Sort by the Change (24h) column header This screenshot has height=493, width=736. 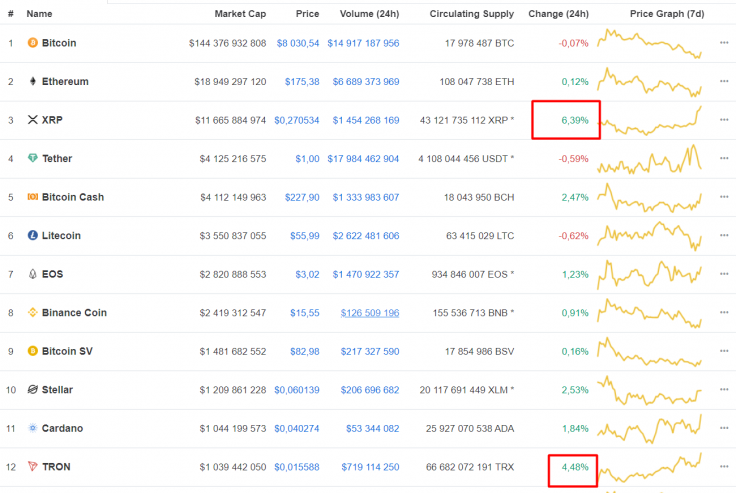pyautogui.click(x=559, y=14)
